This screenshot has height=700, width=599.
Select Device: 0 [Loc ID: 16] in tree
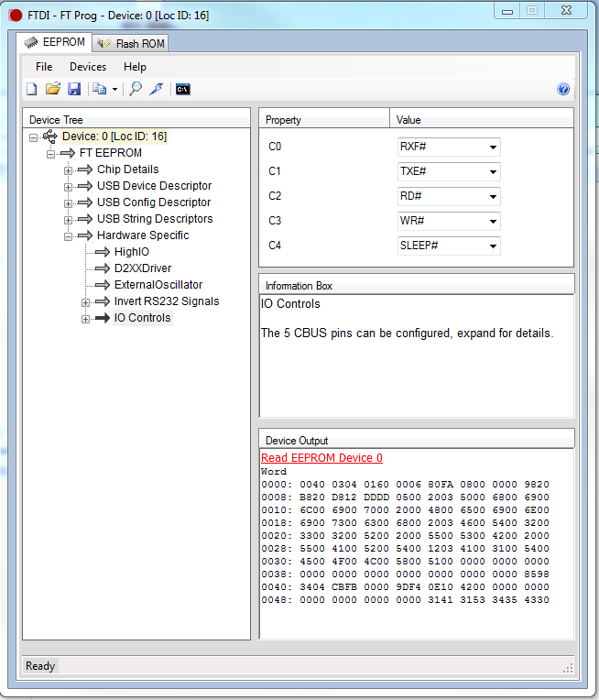point(114,137)
